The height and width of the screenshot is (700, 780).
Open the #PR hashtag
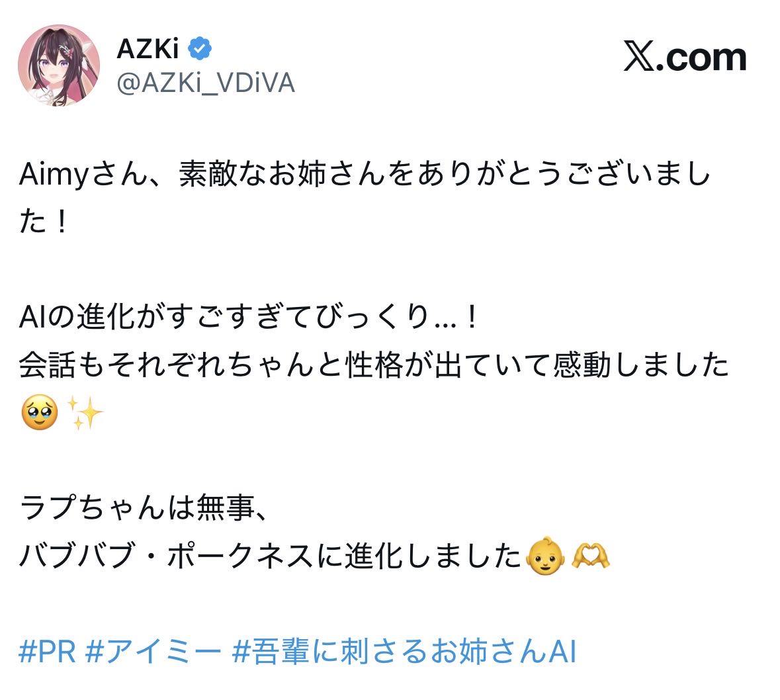pos(48,652)
